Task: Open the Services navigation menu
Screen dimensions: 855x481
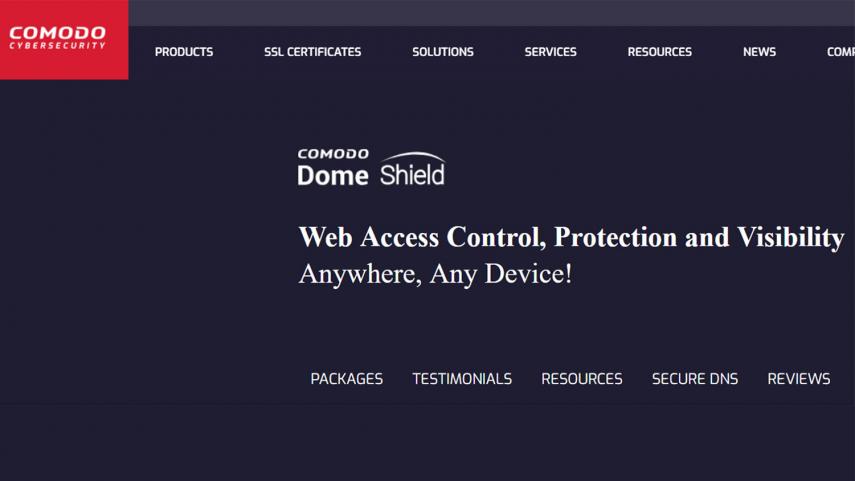Action: click(x=550, y=52)
